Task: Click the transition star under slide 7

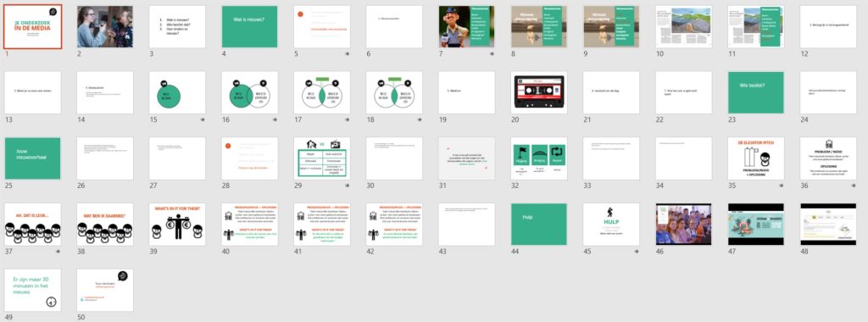Action: pyautogui.click(x=492, y=53)
